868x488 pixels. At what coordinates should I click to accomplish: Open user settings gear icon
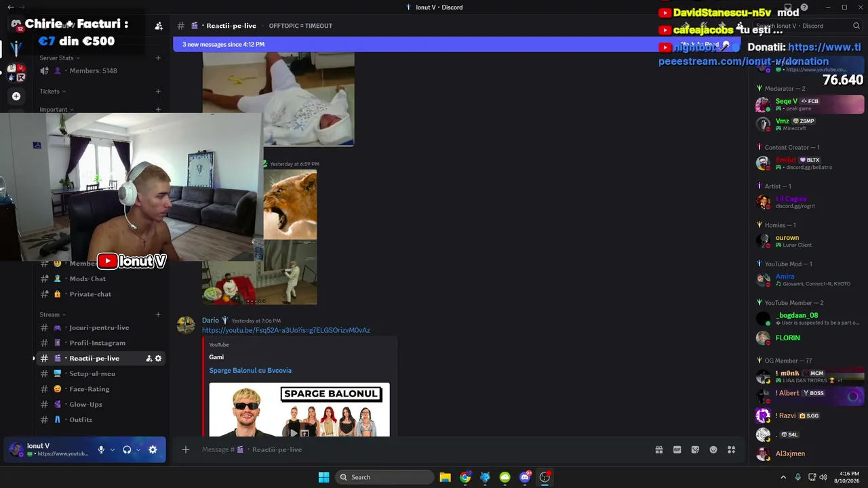(x=153, y=449)
